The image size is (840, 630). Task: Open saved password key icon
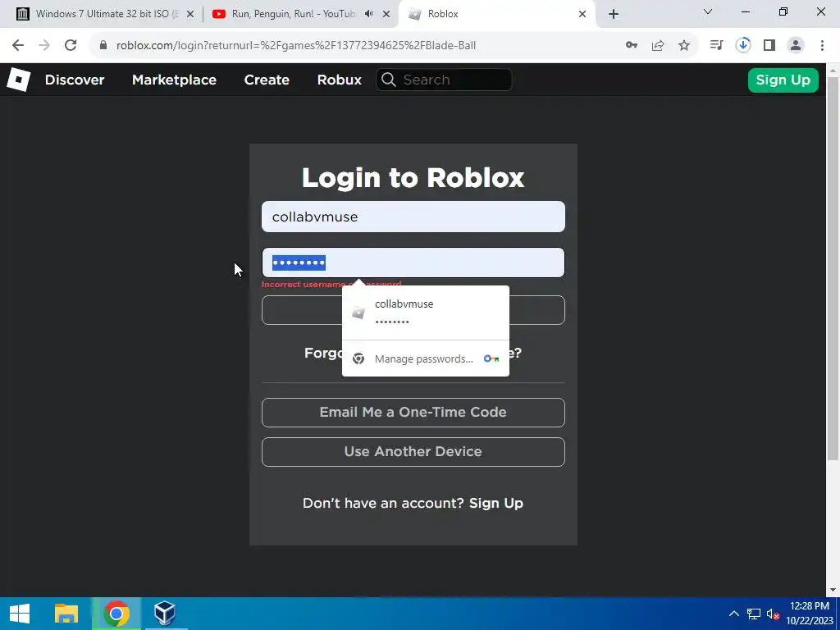(632, 46)
